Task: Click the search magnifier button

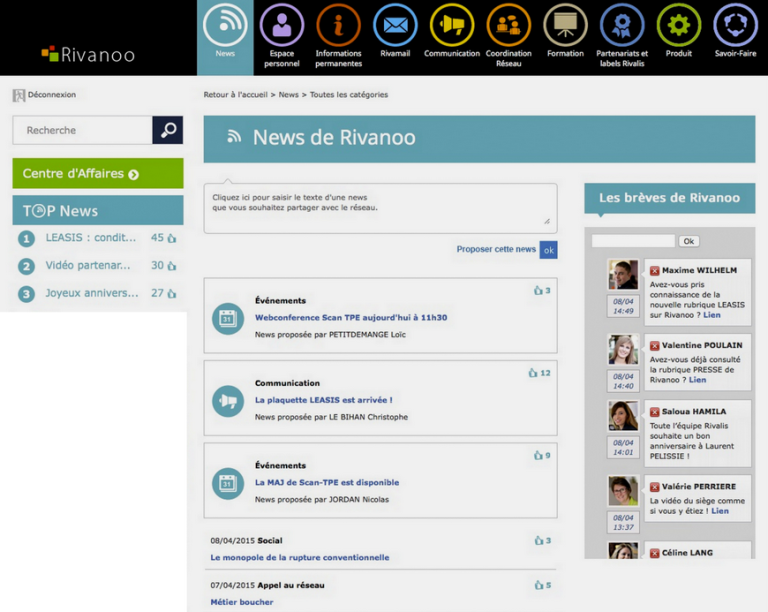Action: 168,130
